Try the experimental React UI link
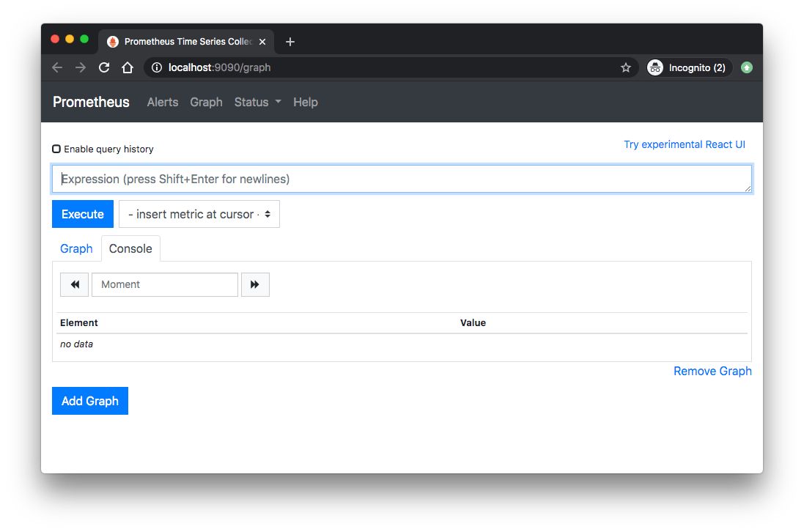Viewport: 804px width, 532px height. pyautogui.click(x=684, y=144)
